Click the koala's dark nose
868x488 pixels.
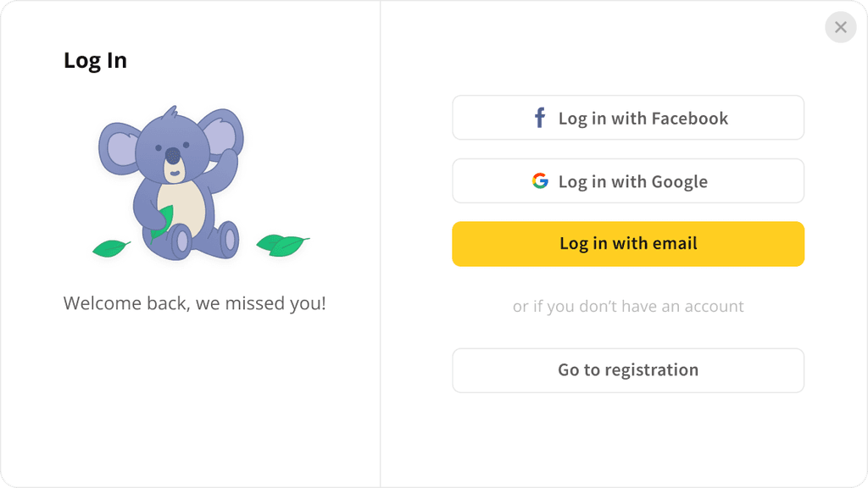pyautogui.click(x=173, y=156)
